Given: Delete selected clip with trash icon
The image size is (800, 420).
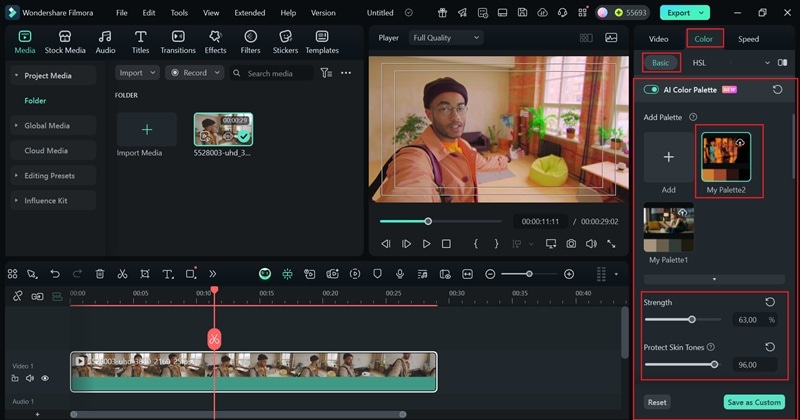Looking at the screenshot, I should (99, 274).
